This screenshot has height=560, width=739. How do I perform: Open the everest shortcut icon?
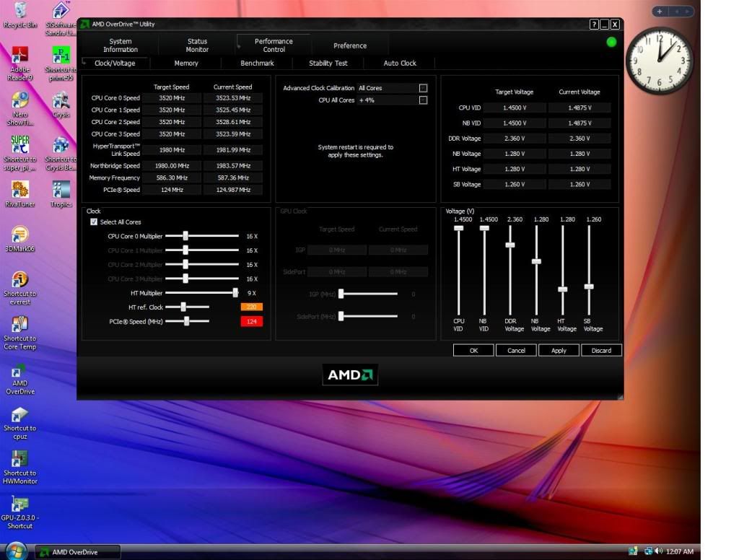(19, 288)
